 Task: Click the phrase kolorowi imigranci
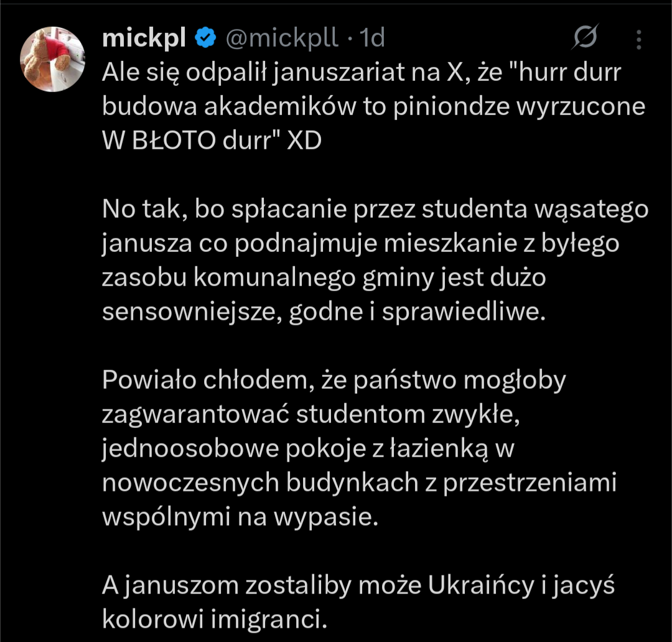click(213, 620)
